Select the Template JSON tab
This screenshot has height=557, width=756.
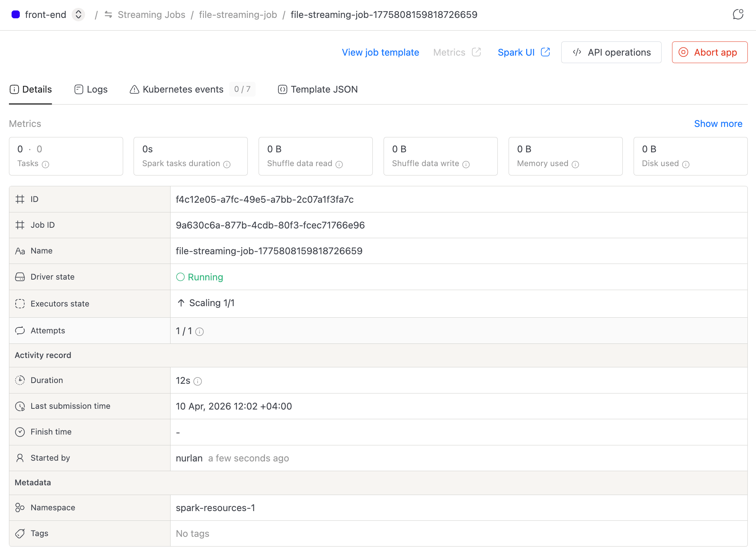coord(318,89)
